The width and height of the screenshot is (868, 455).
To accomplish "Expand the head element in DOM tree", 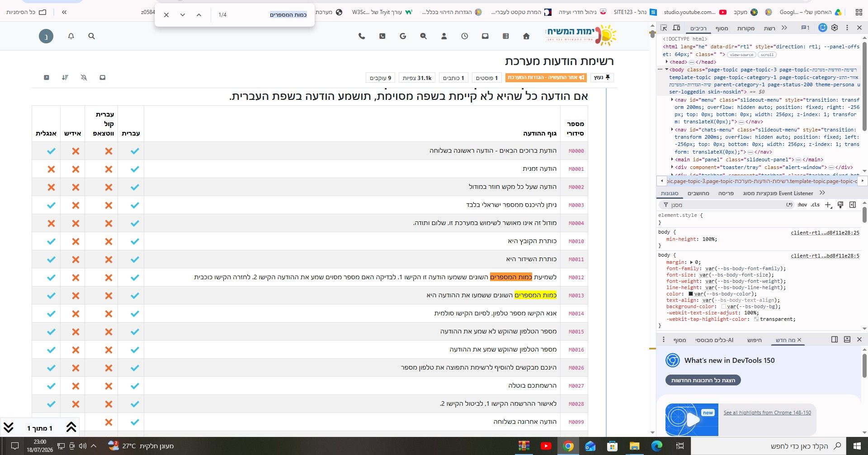I will pyautogui.click(x=667, y=62).
